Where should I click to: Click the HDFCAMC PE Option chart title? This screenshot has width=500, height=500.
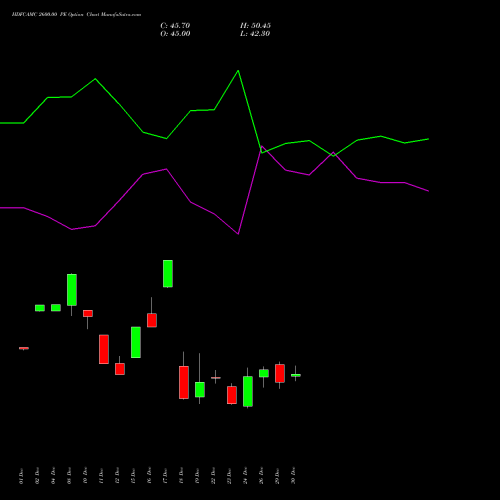click(x=76, y=15)
